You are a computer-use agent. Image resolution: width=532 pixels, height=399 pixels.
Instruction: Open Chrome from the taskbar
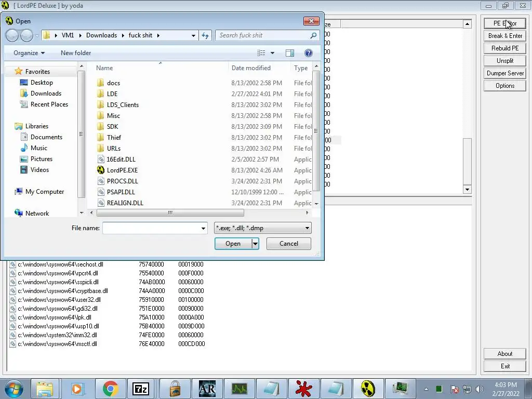[x=110, y=389]
